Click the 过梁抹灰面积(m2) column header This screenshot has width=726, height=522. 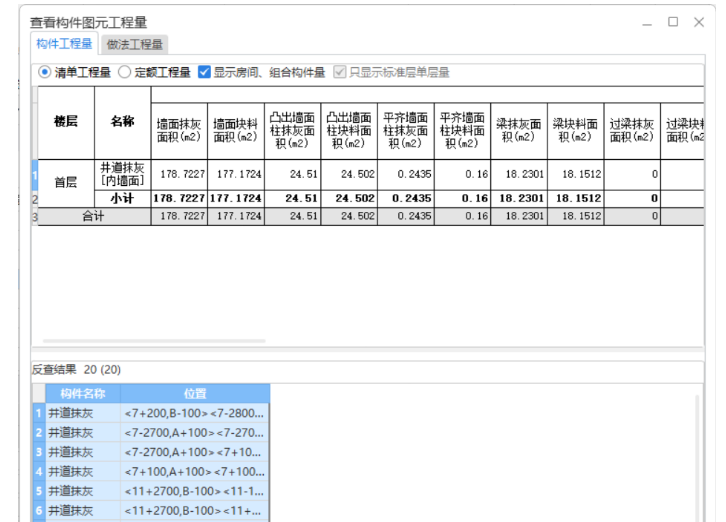[632, 131]
